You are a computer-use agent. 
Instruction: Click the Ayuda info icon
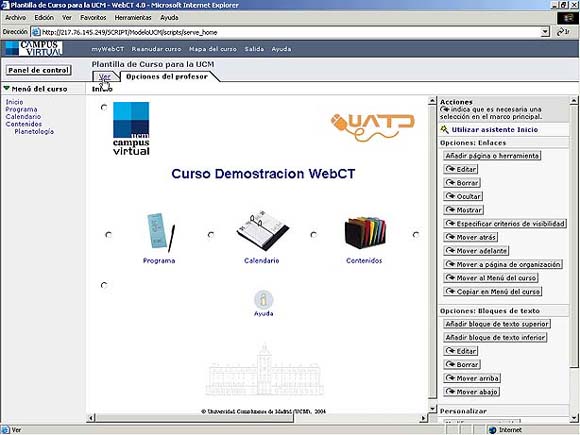click(x=263, y=300)
